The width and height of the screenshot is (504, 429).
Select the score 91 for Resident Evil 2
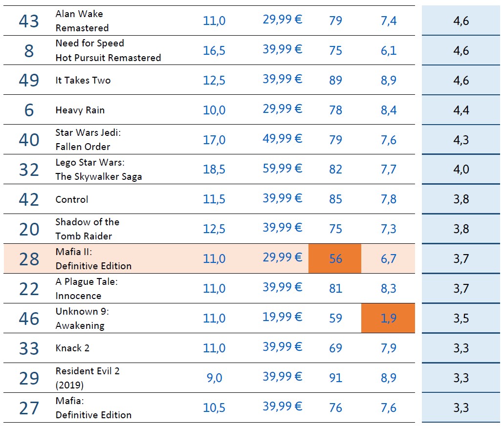tap(335, 378)
